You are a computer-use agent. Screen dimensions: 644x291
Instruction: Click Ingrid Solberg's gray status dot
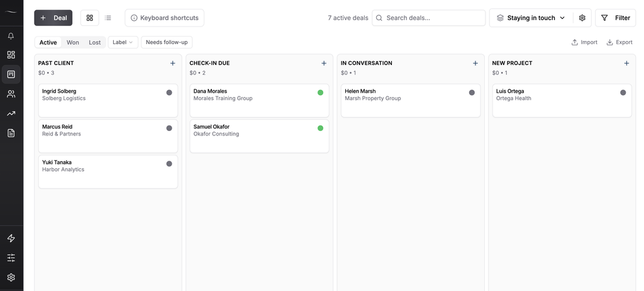coord(169,93)
